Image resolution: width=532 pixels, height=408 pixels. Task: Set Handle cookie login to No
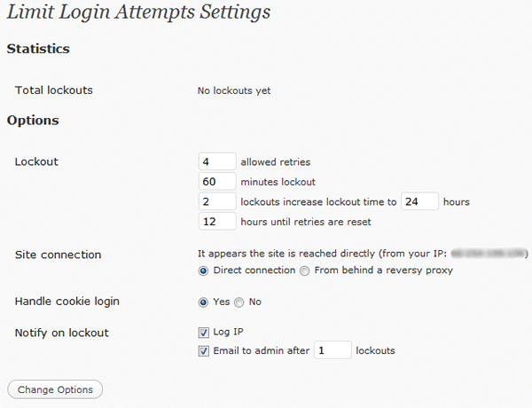[239, 302]
